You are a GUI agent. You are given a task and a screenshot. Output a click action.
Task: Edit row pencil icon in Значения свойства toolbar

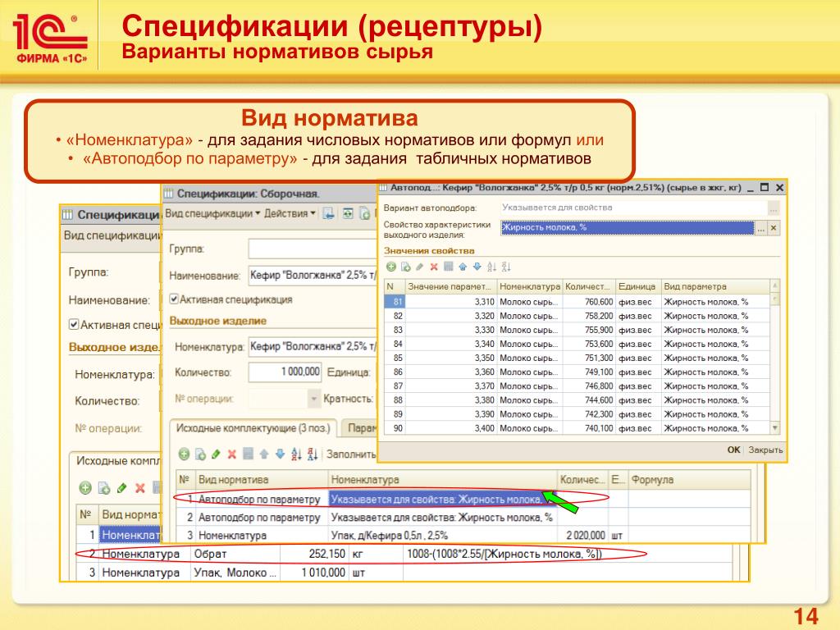(419, 267)
